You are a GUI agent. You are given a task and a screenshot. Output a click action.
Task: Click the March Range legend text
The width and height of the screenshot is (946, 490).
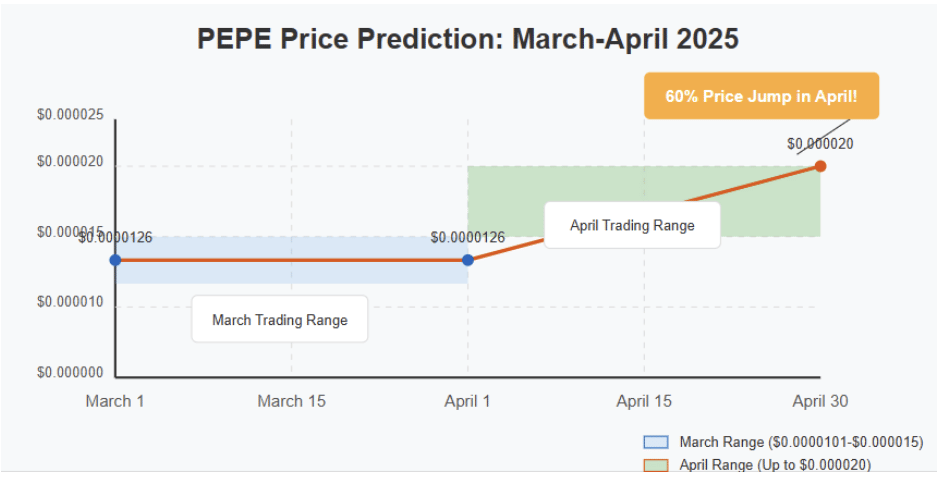[x=800, y=442]
